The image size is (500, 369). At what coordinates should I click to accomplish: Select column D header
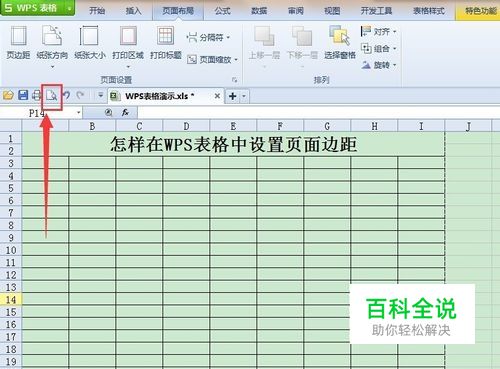[x=186, y=126]
